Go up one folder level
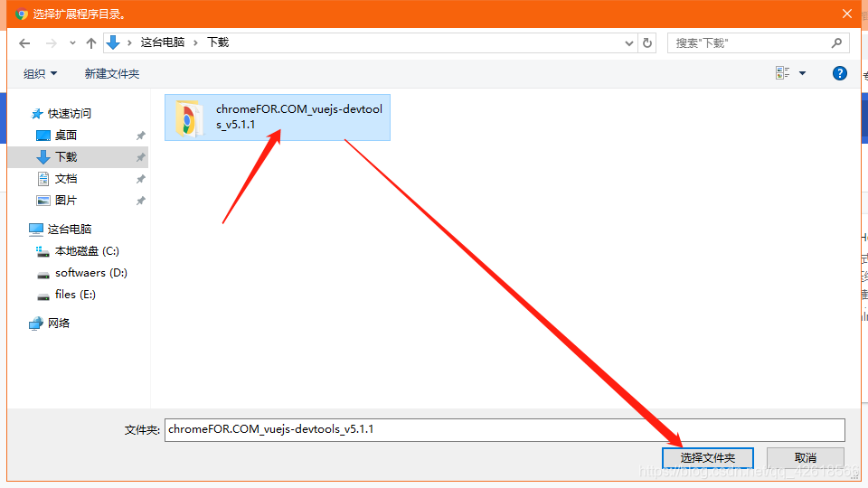The image size is (868, 488). pyautogui.click(x=91, y=43)
